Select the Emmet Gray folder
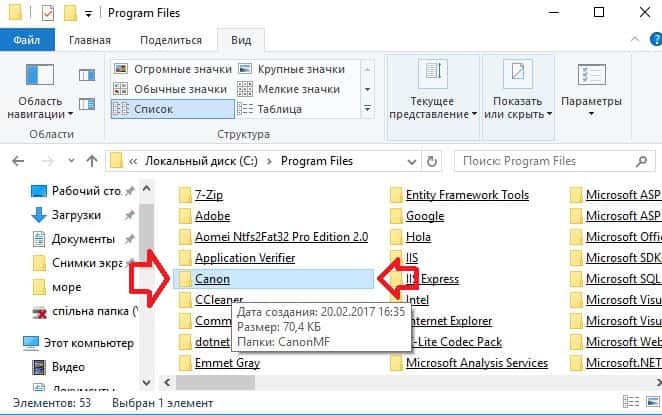662x415 pixels. coord(220,363)
